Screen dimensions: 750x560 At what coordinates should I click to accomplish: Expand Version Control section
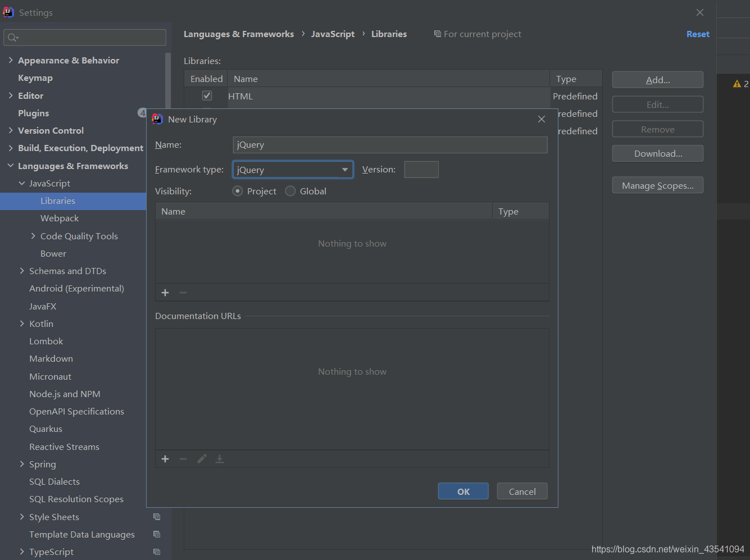11,130
